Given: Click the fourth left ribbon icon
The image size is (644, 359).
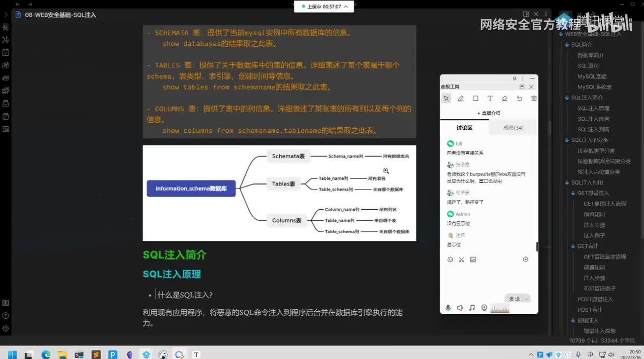Looking at the screenshot, I should click(6, 65).
